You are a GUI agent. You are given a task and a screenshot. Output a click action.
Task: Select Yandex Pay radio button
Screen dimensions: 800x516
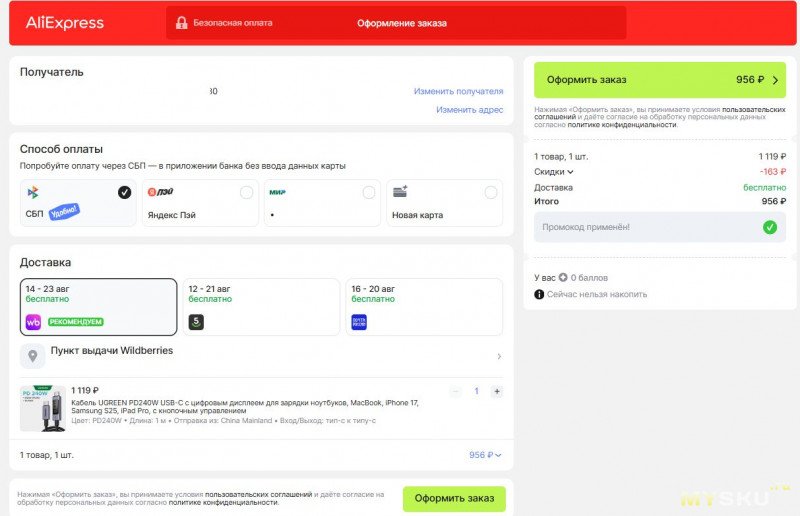coord(246,192)
